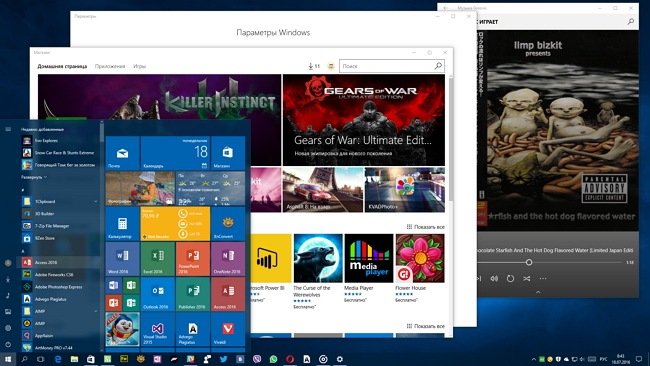Open Flower House app in Store
Screen dimensions: 650x366
tap(420, 265)
